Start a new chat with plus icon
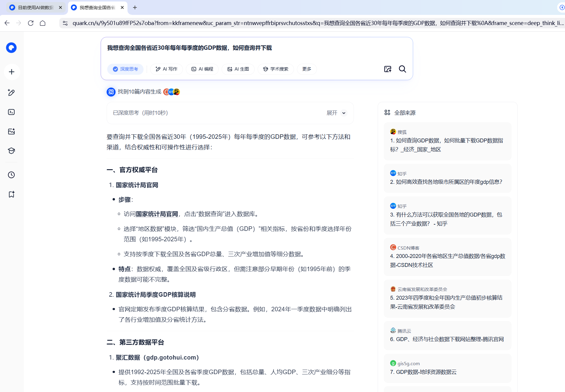Image resolution: width=565 pixels, height=392 pixels. (12, 72)
